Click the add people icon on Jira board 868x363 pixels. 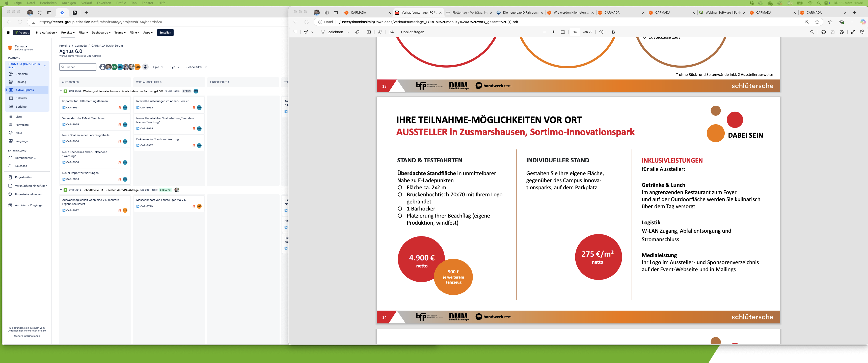(x=146, y=67)
